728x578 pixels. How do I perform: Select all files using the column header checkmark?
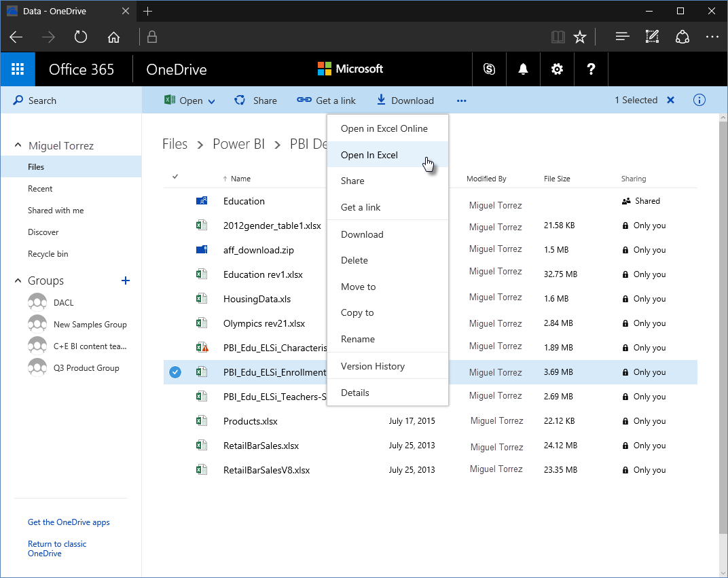point(175,178)
